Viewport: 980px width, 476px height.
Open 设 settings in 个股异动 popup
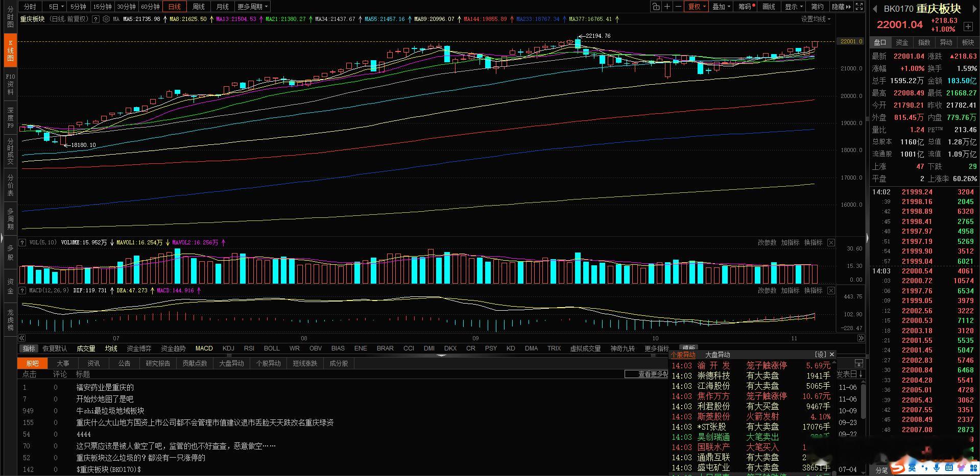click(820, 354)
